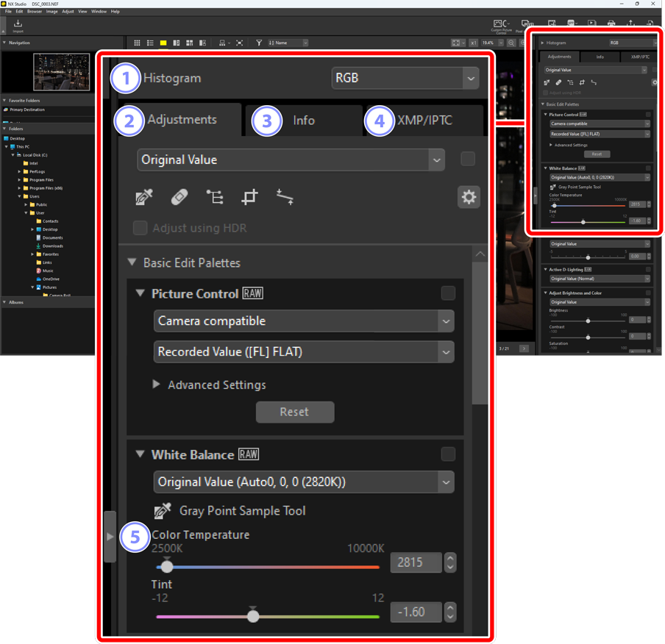Image resolution: width=665 pixels, height=644 pixels.
Task: Open the Histogram RGB channel dropdown
Action: click(405, 78)
